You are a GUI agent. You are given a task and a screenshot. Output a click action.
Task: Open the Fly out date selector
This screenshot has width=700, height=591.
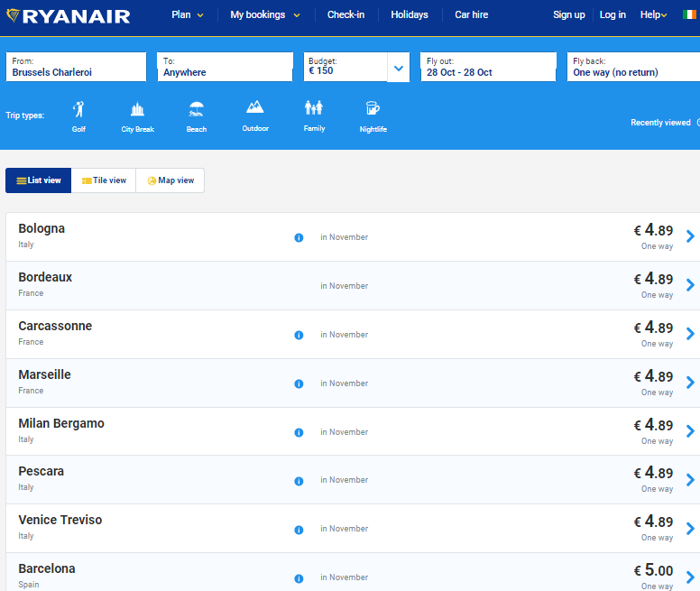488,67
